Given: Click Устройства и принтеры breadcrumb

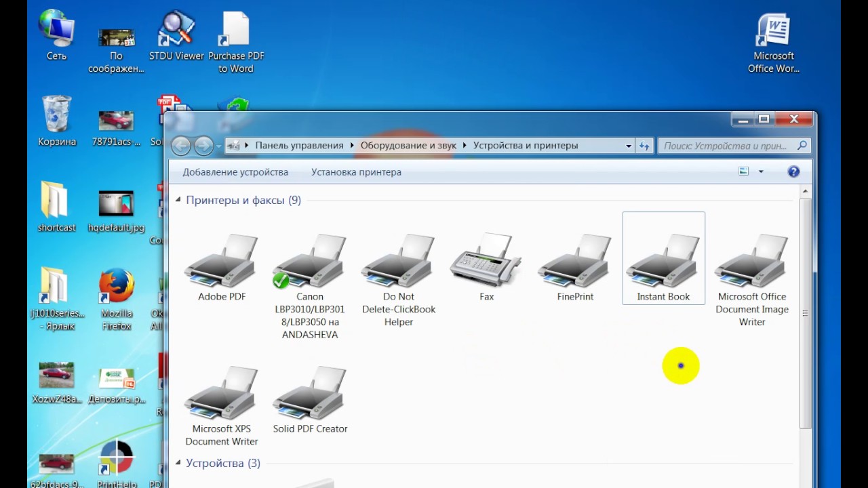Looking at the screenshot, I should pyautogui.click(x=526, y=145).
